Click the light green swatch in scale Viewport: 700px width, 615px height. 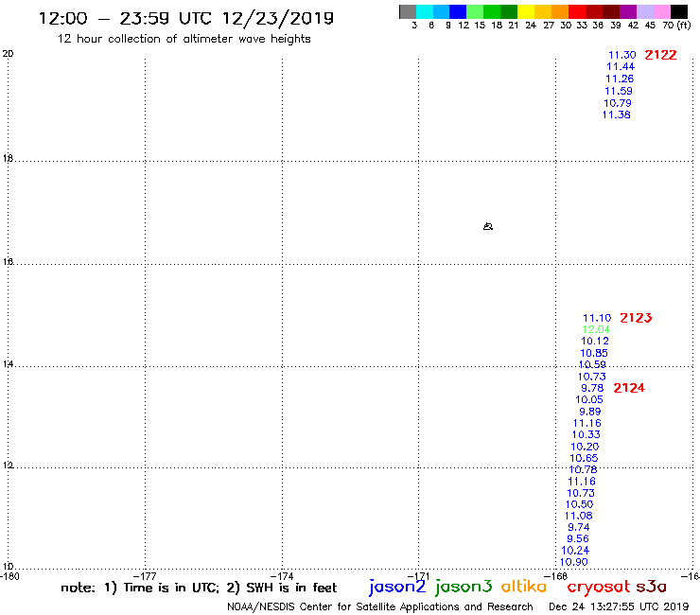tap(475, 11)
